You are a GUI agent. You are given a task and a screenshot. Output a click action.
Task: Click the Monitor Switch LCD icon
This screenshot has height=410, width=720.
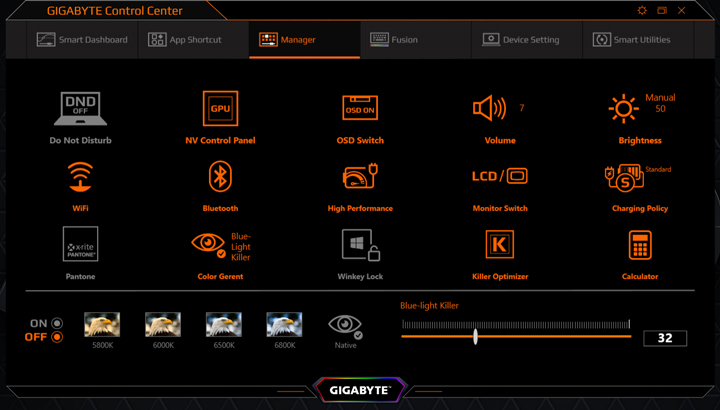pos(500,176)
